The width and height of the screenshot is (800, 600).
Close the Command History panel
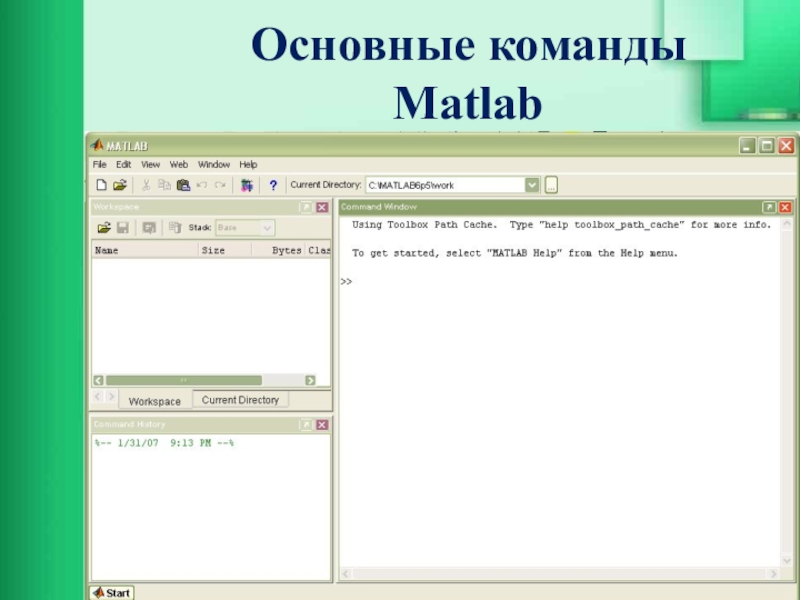click(x=322, y=424)
